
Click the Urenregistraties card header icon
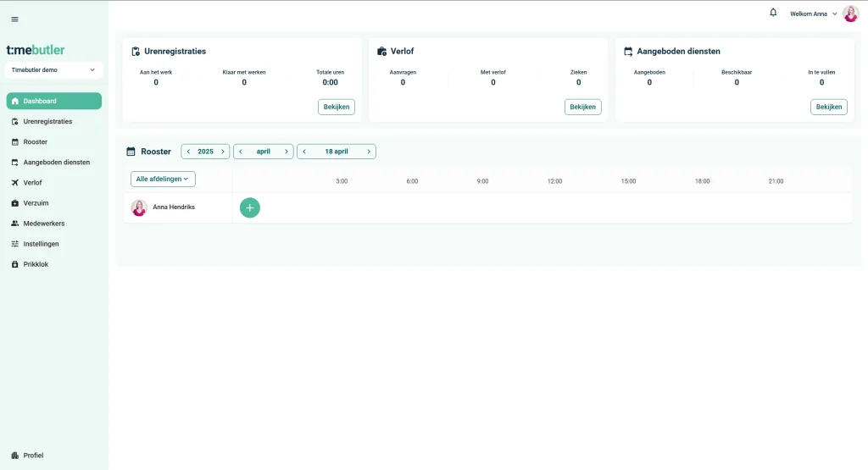point(136,52)
